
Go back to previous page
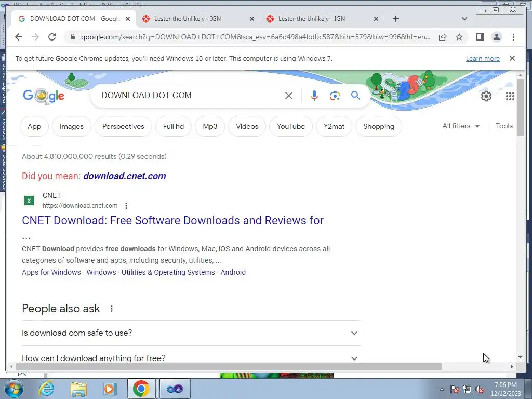[x=19, y=37]
